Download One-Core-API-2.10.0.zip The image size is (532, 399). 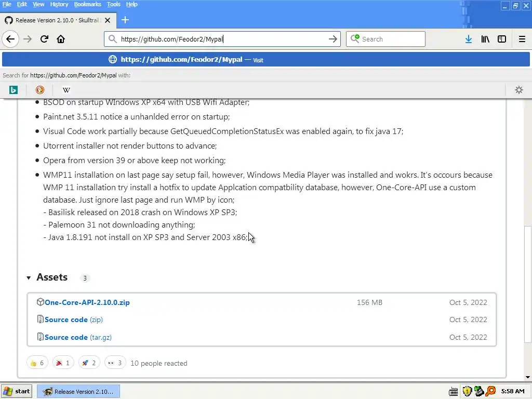[87, 302]
